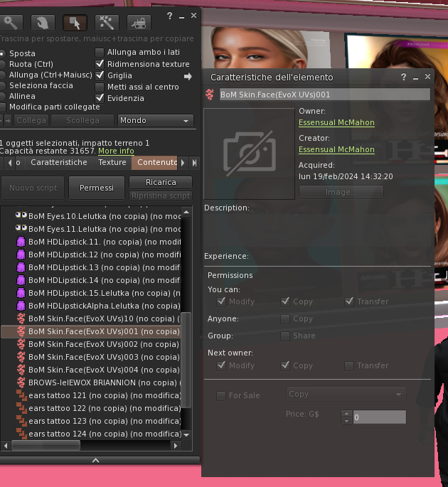Screen dimensions: 448x487
Task: Open owner Essensual McMahon profile link
Action: [336, 123]
